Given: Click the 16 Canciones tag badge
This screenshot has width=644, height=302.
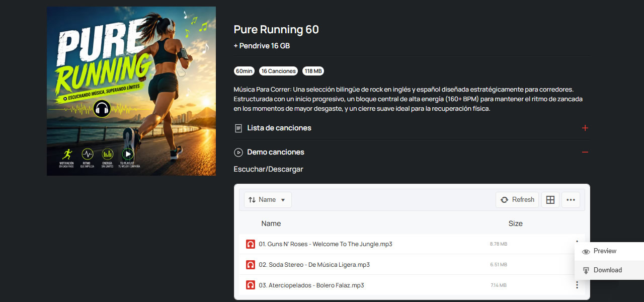Looking at the screenshot, I should (x=278, y=71).
